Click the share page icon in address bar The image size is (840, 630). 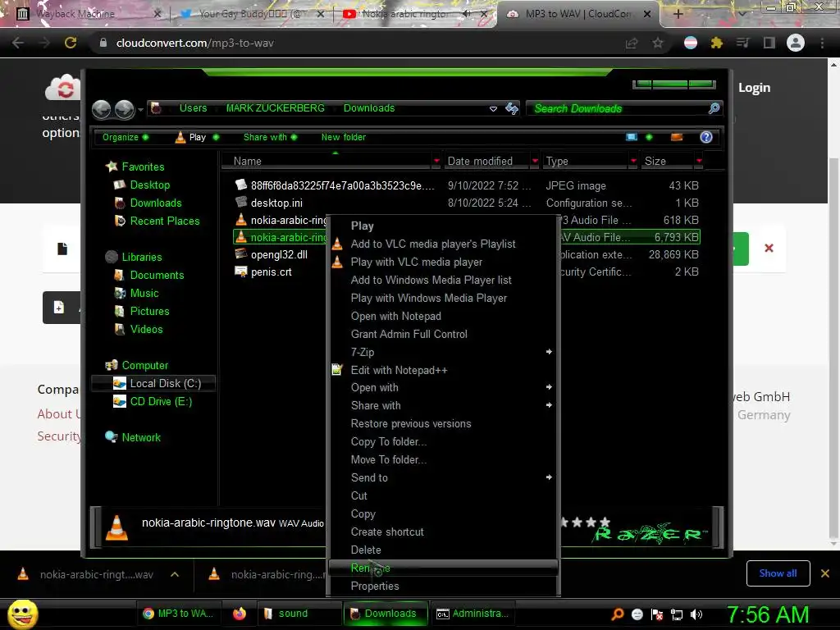(632, 43)
